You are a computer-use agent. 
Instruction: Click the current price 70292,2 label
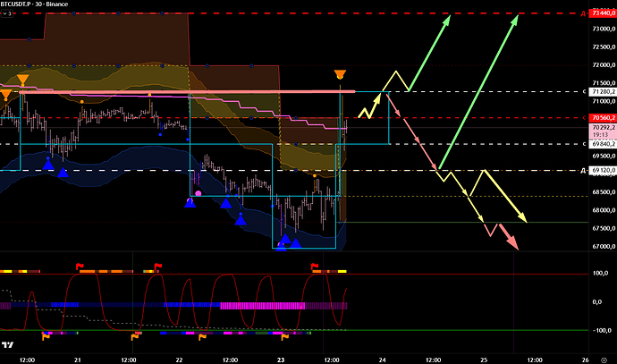(598, 128)
